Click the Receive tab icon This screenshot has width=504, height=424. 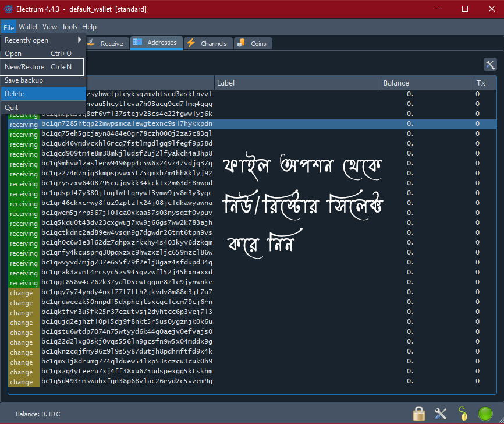tap(91, 43)
